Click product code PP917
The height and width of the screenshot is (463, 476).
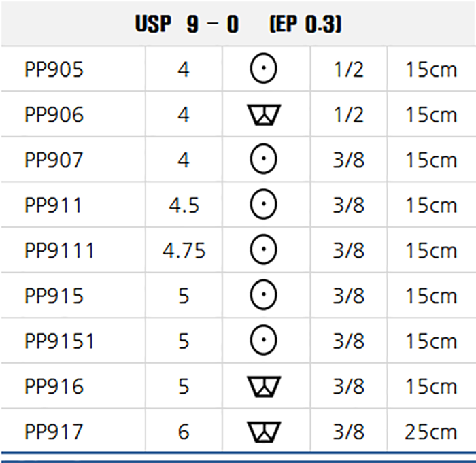(54, 432)
